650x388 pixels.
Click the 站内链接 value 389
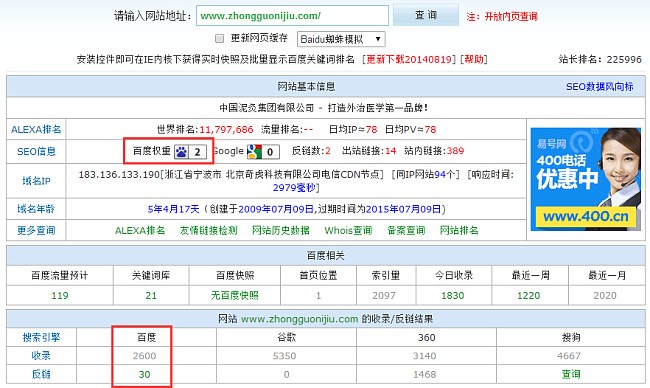click(x=455, y=151)
